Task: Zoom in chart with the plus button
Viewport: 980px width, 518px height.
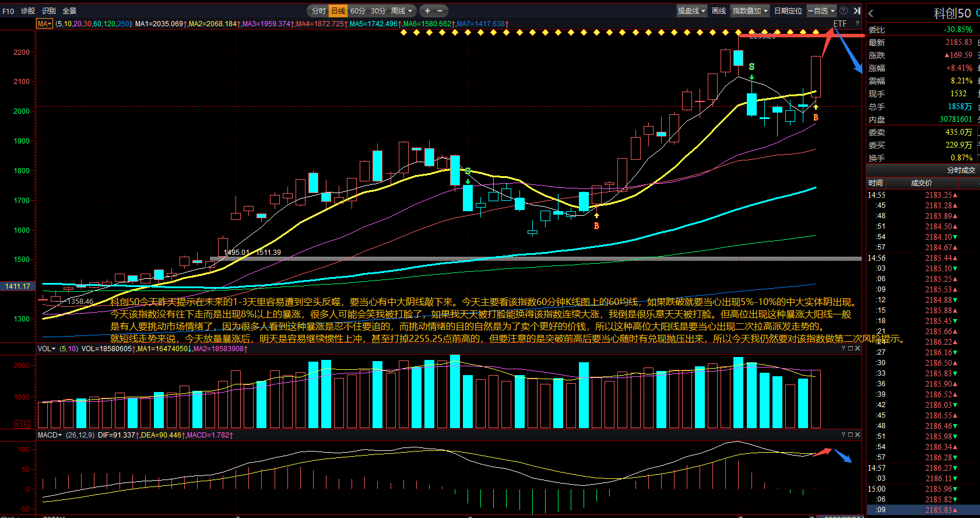Action: (x=427, y=10)
